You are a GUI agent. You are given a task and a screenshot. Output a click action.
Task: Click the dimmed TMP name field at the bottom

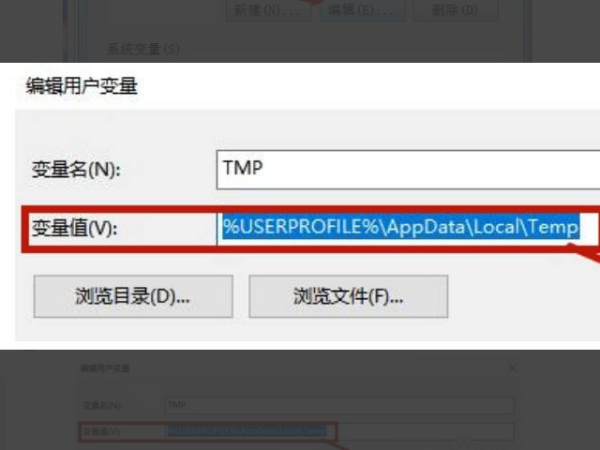point(340,405)
